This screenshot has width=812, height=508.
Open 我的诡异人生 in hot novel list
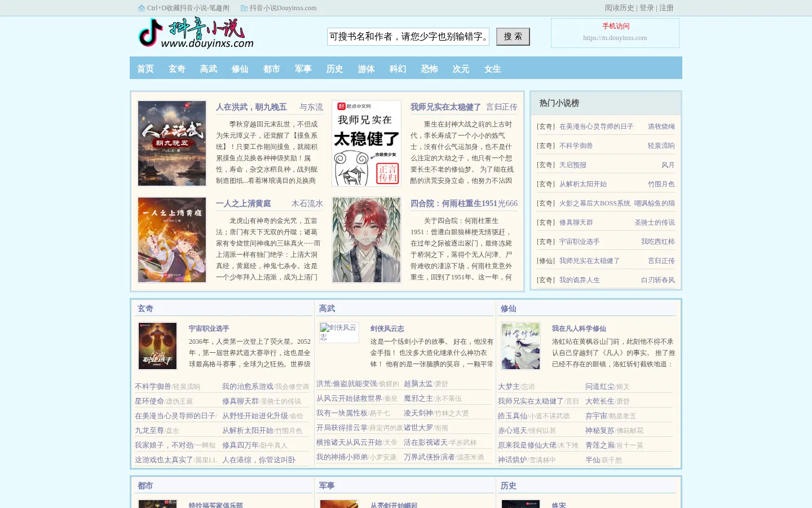(x=580, y=280)
